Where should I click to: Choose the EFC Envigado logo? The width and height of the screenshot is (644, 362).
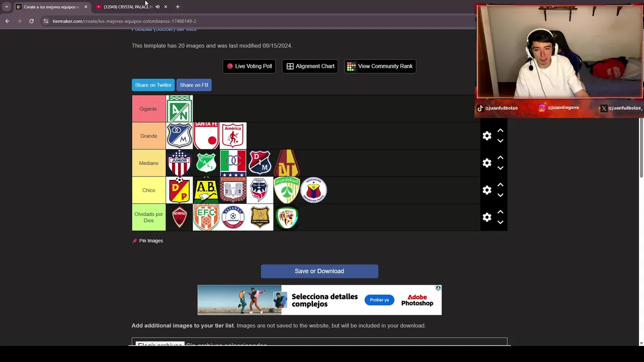point(206,217)
